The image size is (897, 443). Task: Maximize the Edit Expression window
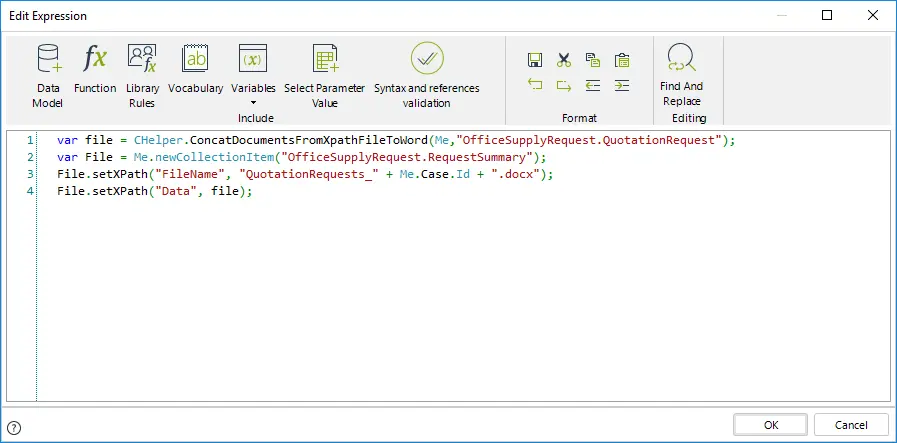tap(827, 15)
